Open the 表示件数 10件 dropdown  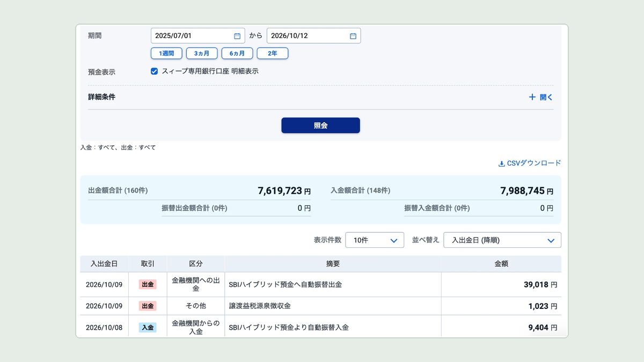click(375, 240)
